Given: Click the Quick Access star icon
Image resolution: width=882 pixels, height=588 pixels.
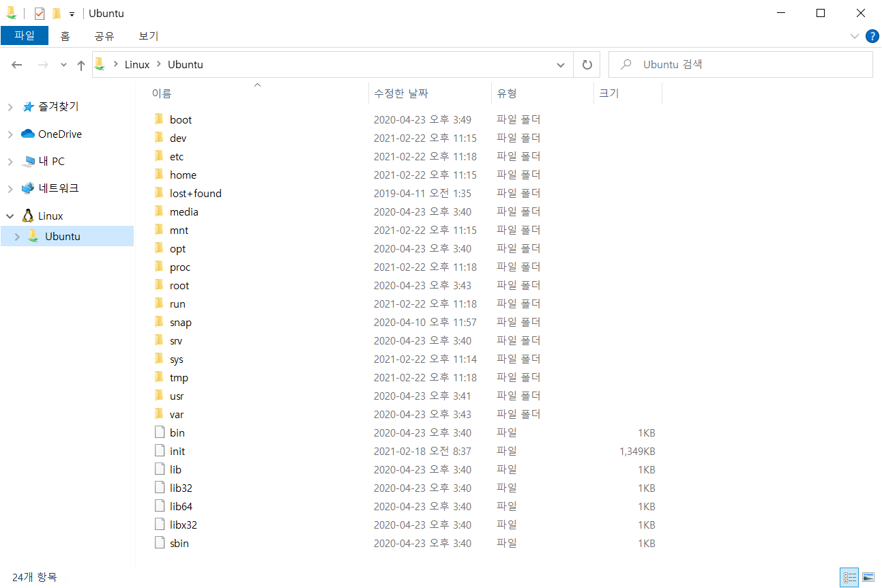Looking at the screenshot, I should (x=28, y=106).
